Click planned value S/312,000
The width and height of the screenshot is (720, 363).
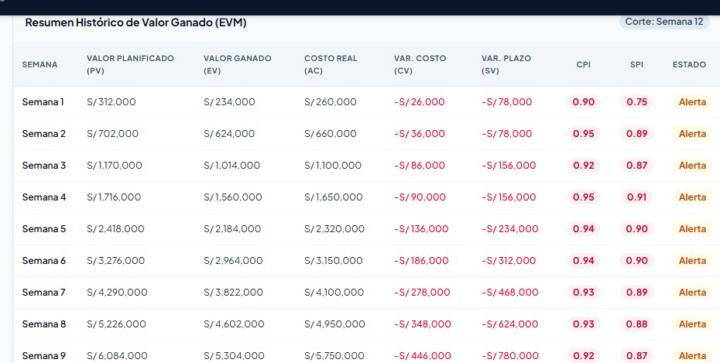[x=111, y=102]
